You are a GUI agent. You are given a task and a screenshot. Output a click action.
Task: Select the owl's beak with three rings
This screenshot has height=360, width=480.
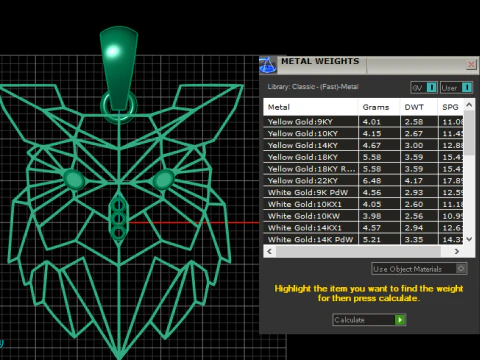[x=118, y=218]
